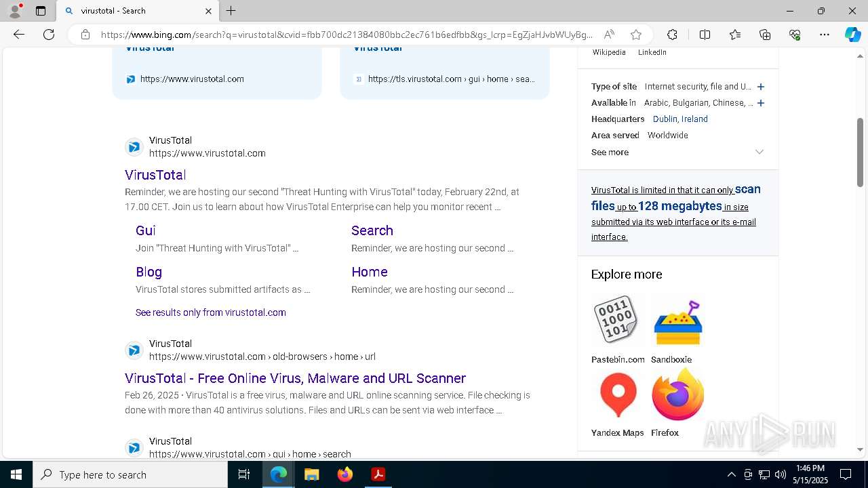The width and height of the screenshot is (868, 488).
Task: Open Adobe Acrobat from the taskbar
Action: [378, 474]
